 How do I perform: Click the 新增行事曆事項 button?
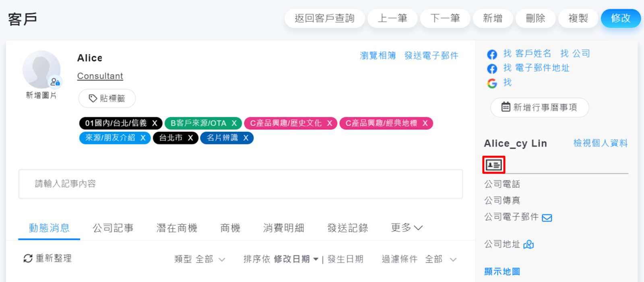click(x=539, y=108)
